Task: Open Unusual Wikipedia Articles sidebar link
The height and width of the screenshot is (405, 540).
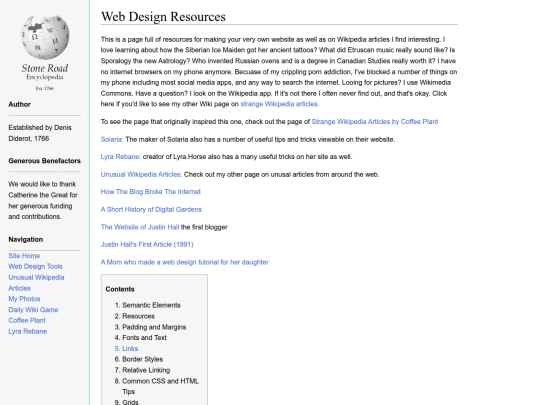Action: point(36,283)
